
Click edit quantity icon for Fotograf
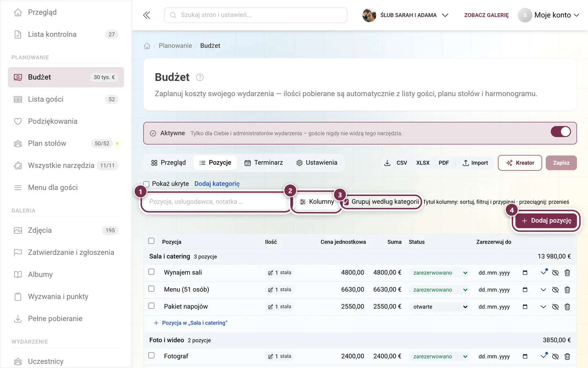(270, 357)
